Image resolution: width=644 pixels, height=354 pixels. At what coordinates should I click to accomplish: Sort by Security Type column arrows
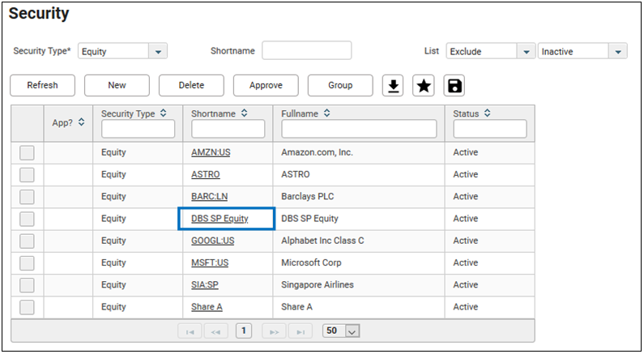163,114
